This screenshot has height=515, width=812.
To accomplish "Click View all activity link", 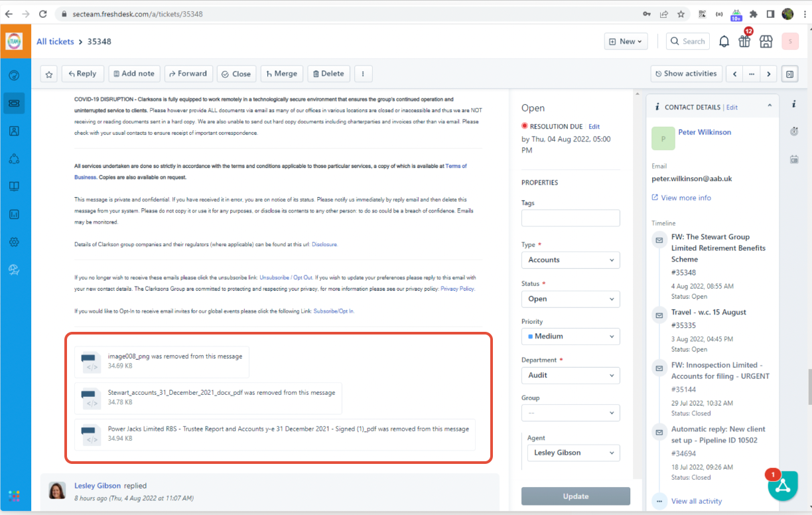I will [x=697, y=501].
